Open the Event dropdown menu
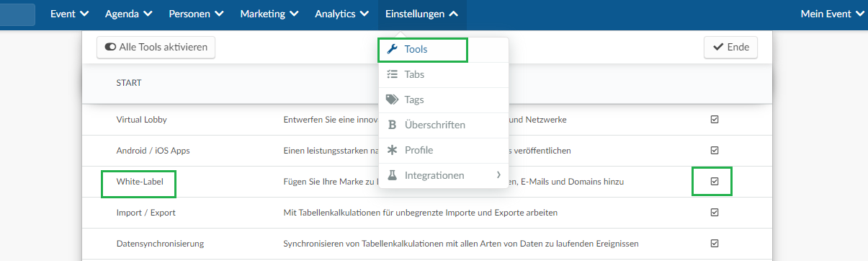This screenshot has width=868, height=261. 70,14
